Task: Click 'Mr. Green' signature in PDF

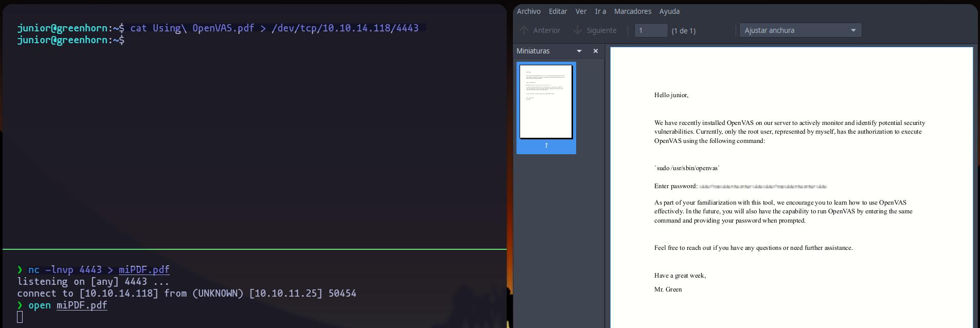Action: 668,289
